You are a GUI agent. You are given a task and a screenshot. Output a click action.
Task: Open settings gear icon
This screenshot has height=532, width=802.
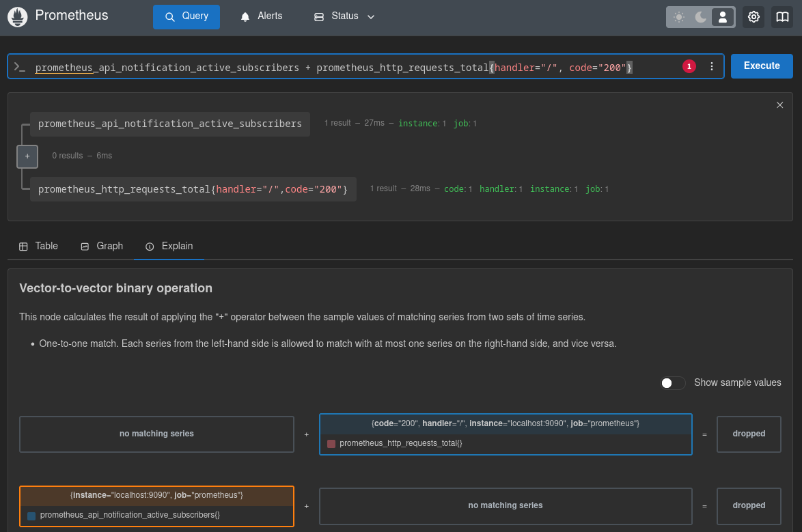point(753,17)
